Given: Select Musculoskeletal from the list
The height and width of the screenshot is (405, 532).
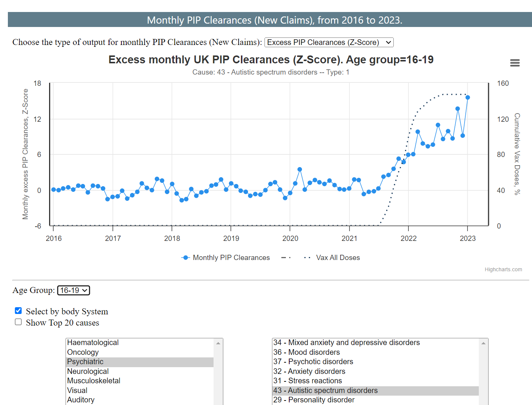Looking at the screenshot, I should (x=94, y=381).
